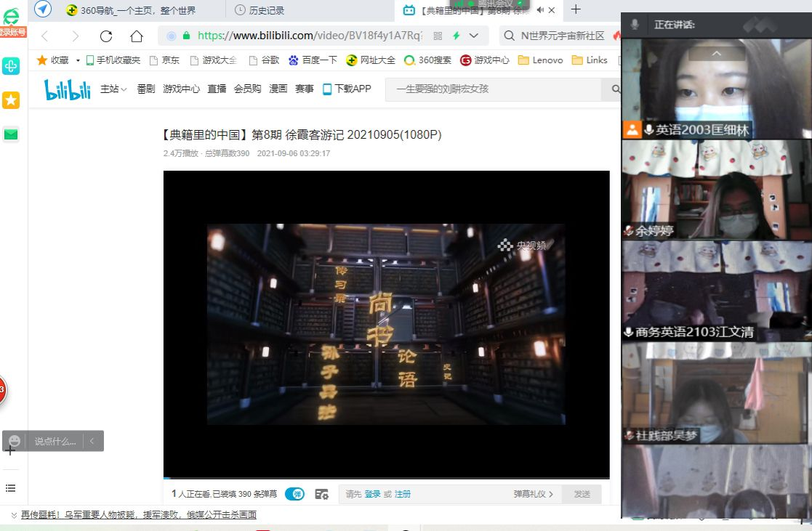Viewport: 812px width, 531px height.
Task: Open the 360搜索 bookmark
Action: pos(427,60)
